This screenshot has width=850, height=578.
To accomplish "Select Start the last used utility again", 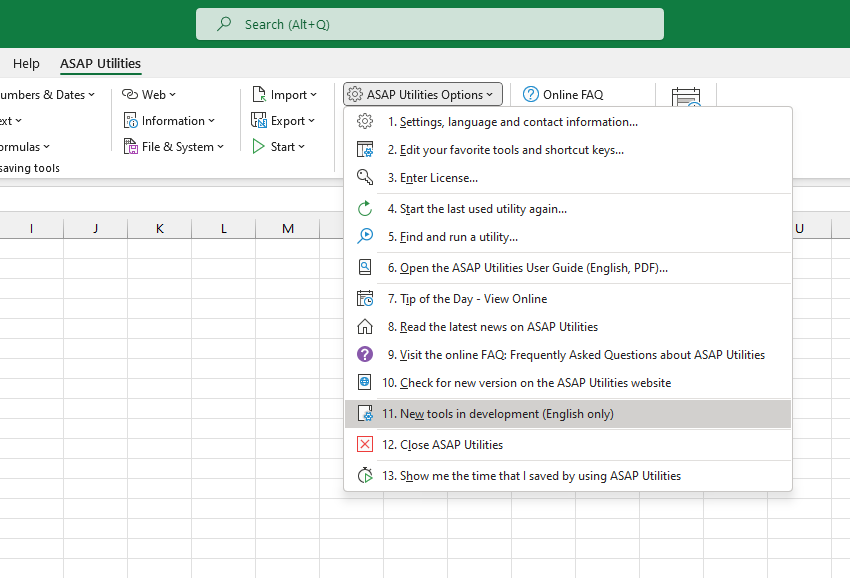I will (568, 209).
